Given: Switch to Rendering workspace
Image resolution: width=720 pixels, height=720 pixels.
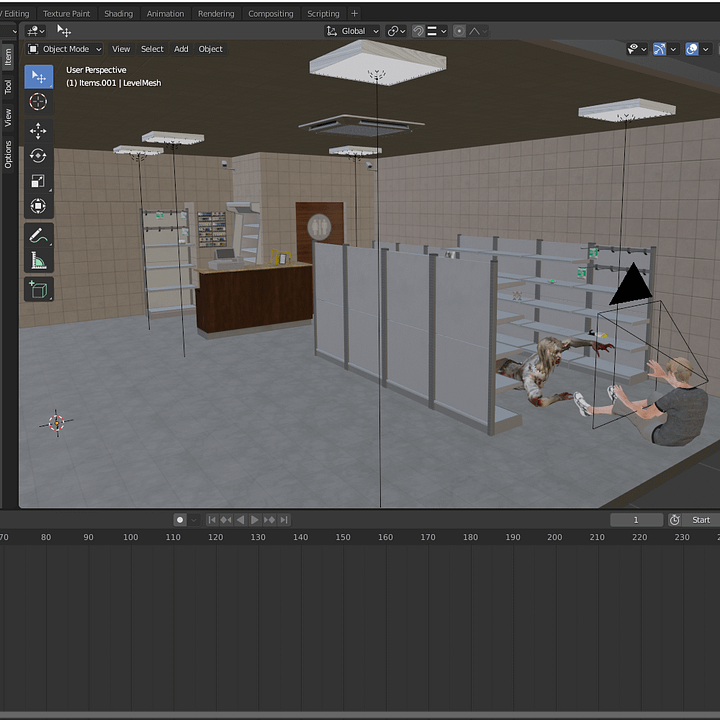Looking at the screenshot, I should point(216,14).
